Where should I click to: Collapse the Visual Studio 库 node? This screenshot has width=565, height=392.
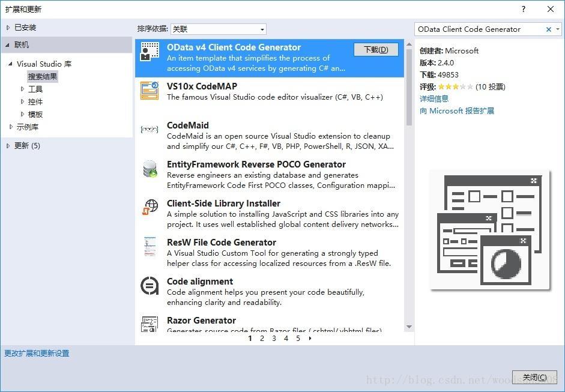[10, 64]
